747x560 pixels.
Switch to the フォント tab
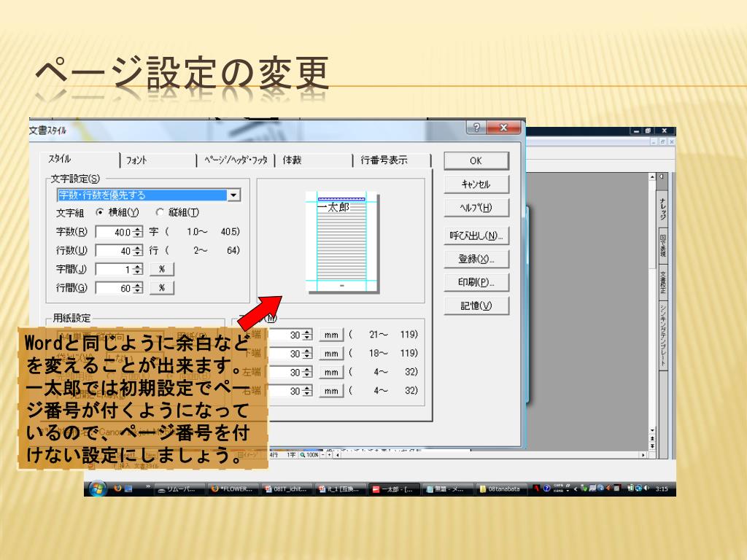158,160
